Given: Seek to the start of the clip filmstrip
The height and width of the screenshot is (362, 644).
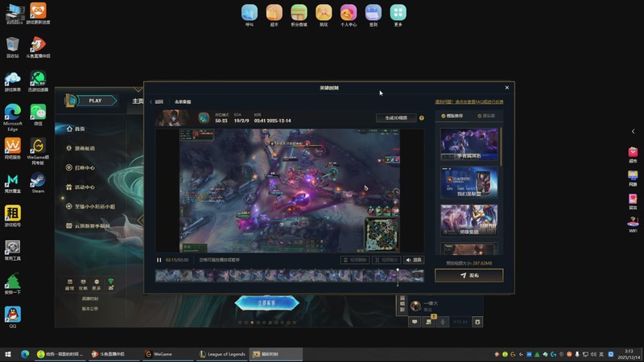Looking at the screenshot, I should pos(156,275).
